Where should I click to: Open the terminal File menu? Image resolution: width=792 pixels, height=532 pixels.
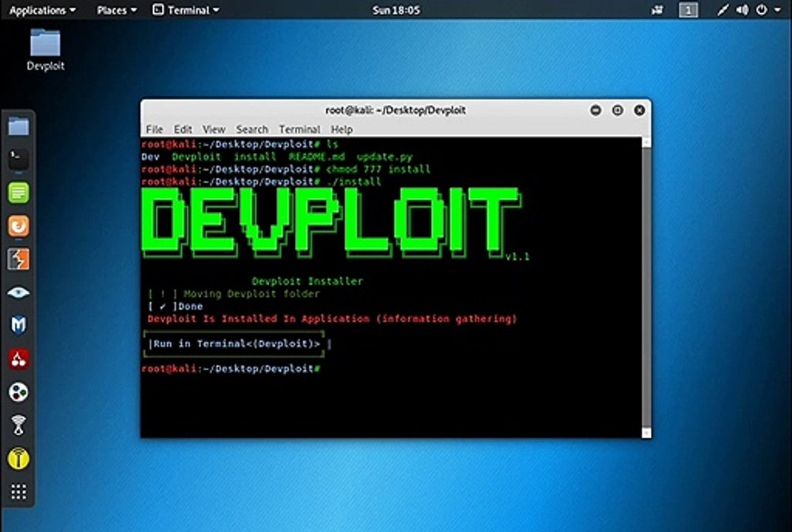pos(154,129)
